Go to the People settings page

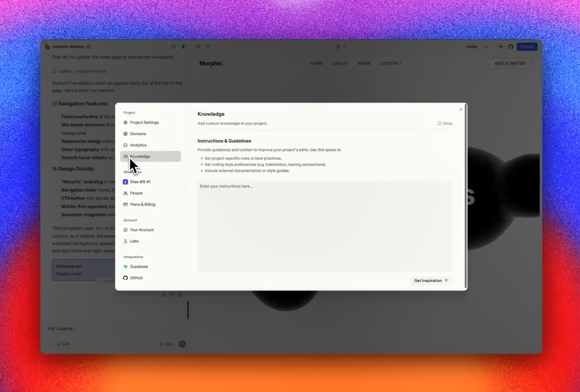click(150, 193)
